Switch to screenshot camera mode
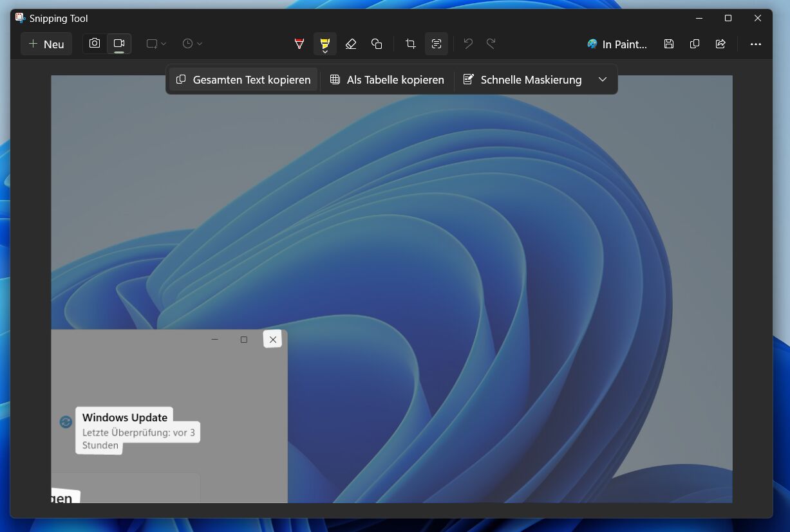The image size is (790, 532). pos(95,44)
